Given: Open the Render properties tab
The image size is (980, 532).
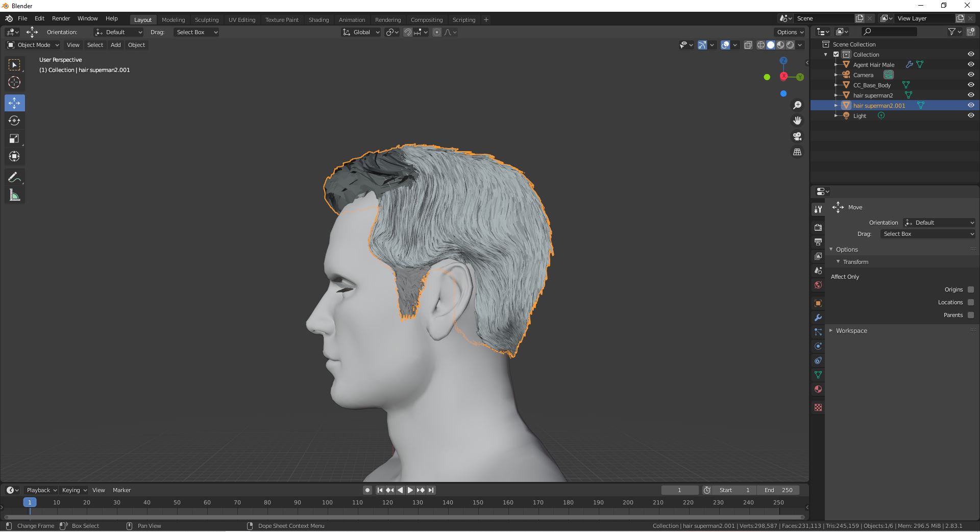Looking at the screenshot, I should point(818,227).
